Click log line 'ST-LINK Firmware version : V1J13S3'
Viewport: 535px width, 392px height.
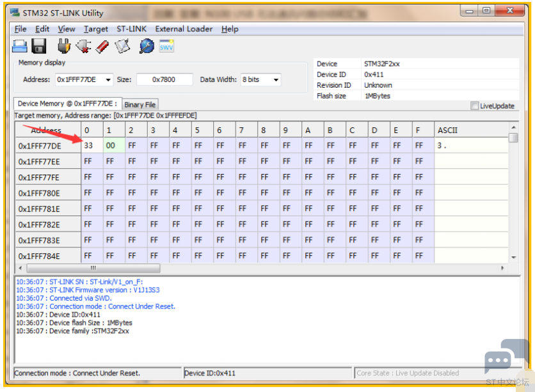tap(88, 290)
